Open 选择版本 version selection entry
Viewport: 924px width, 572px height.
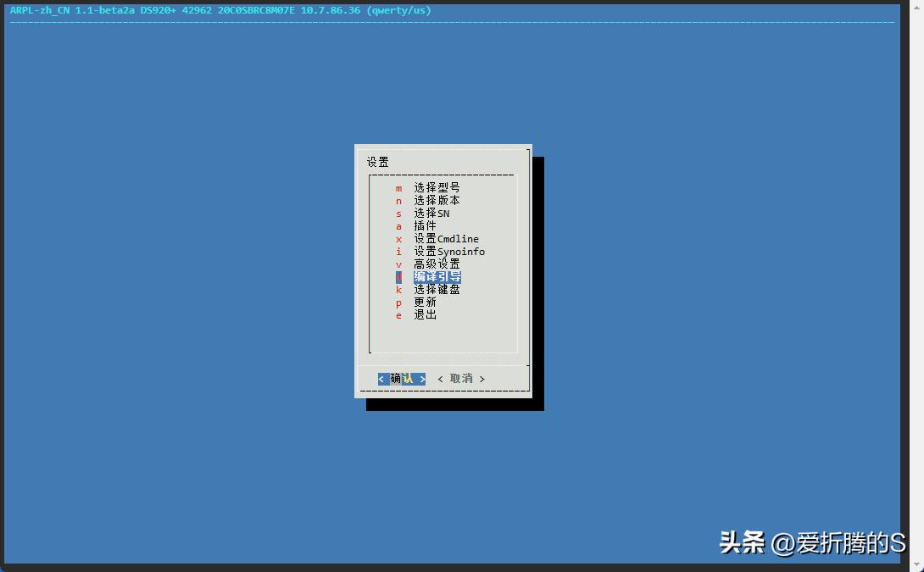(x=436, y=201)
